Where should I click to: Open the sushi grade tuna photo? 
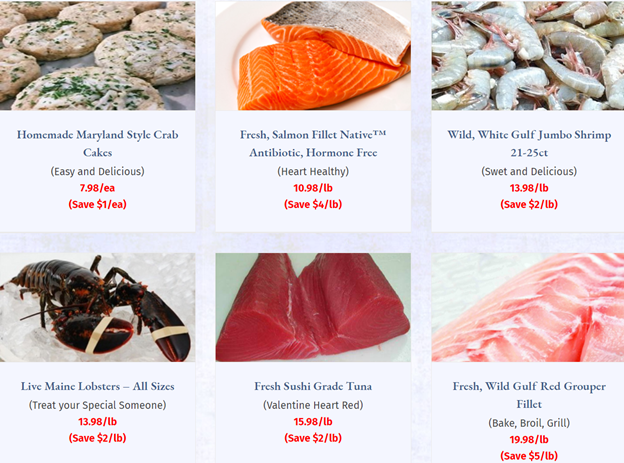(x=313, y=307)
